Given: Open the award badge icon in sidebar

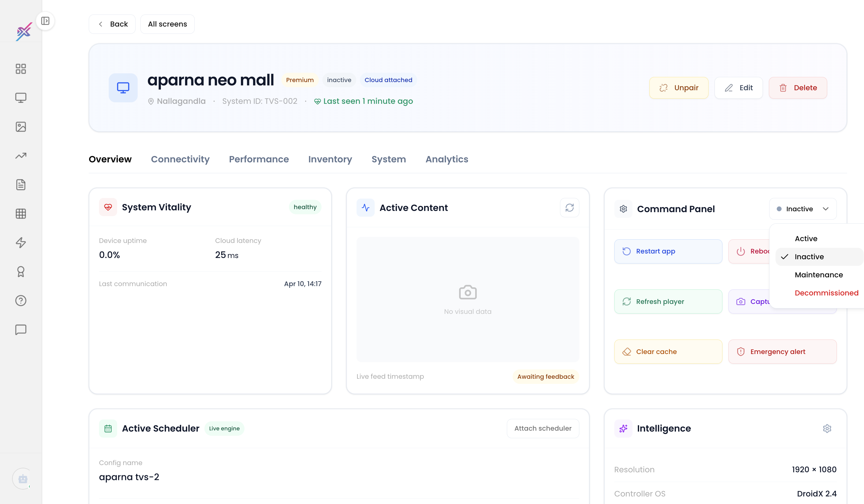Looking at the screenshot, I should 21,272.
